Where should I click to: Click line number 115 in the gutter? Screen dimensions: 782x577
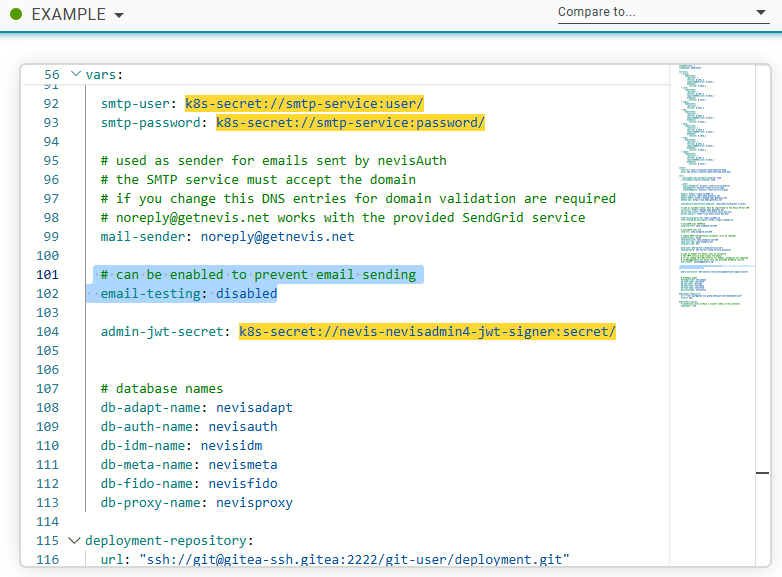(47, 541)
